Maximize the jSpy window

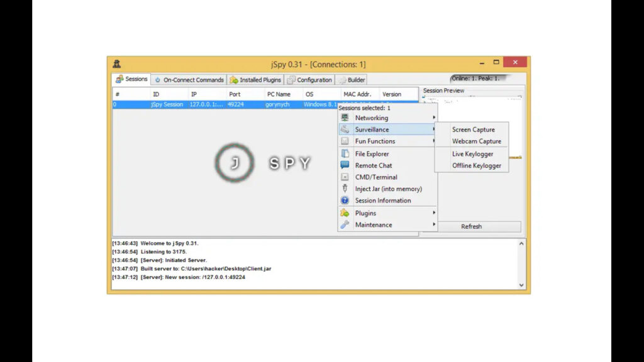click(496, 62)
